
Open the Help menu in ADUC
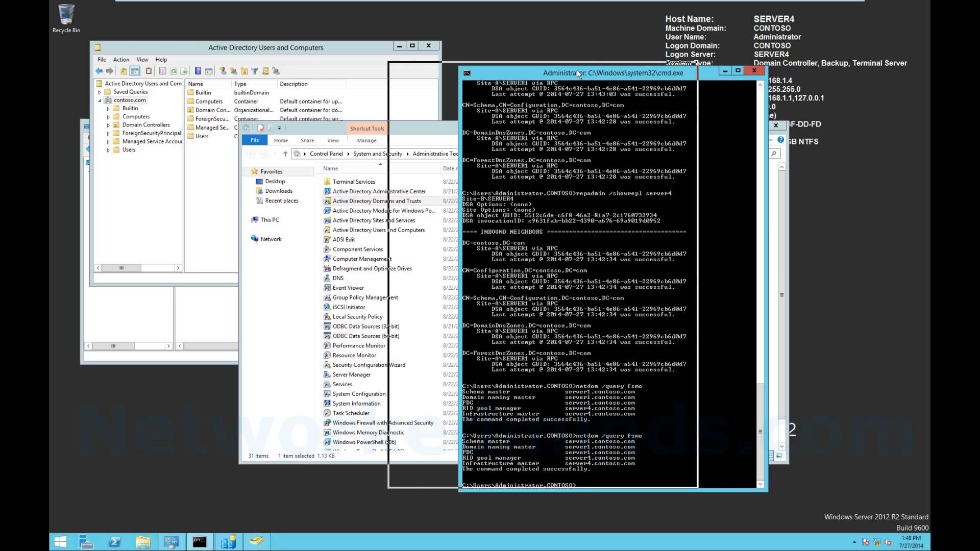[161, 60]
